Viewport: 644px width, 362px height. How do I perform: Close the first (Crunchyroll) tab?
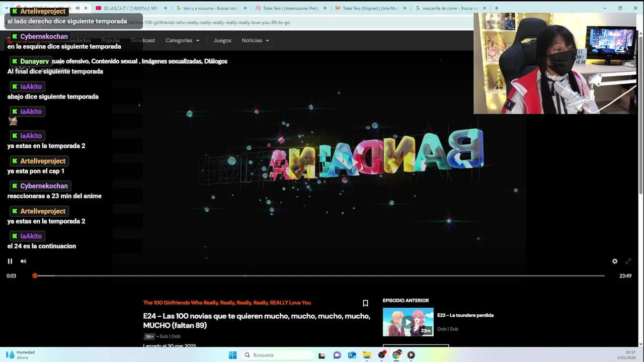[x=86, y=8]
